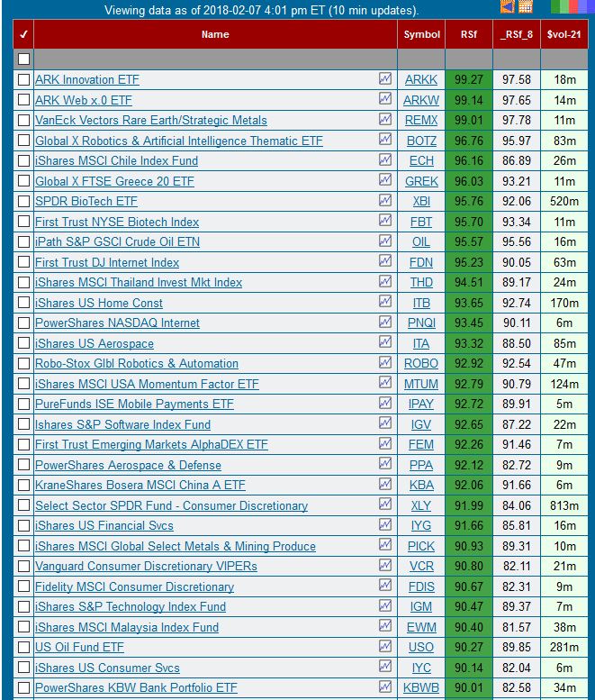Sort by the $vol-21 column header
Image resolution: width=595 pixels, height=700 pixels.
[x=564, y=34]
